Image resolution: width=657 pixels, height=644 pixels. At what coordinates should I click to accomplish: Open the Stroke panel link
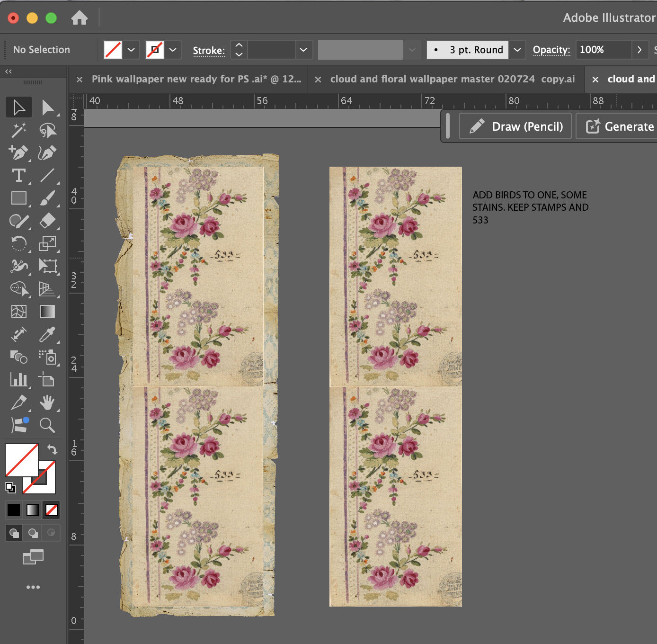pos(209,51)
